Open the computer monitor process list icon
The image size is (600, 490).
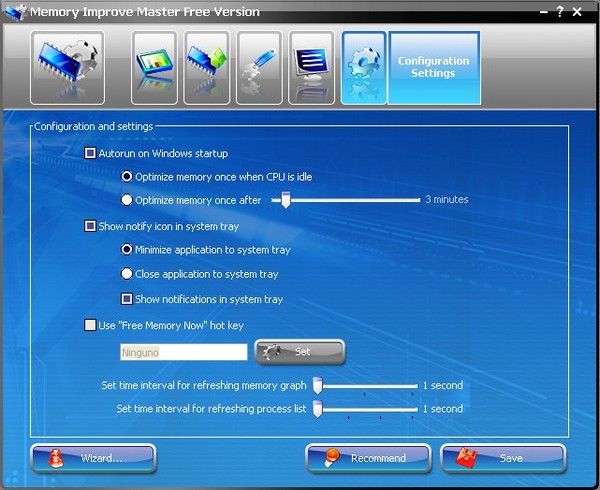point(312,68)
